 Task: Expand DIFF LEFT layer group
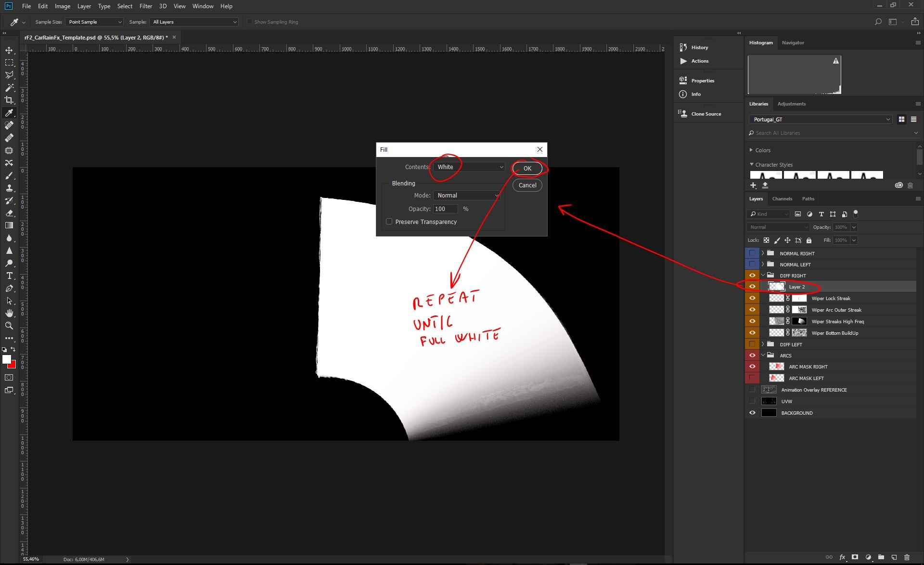click(x=763, y=344)
